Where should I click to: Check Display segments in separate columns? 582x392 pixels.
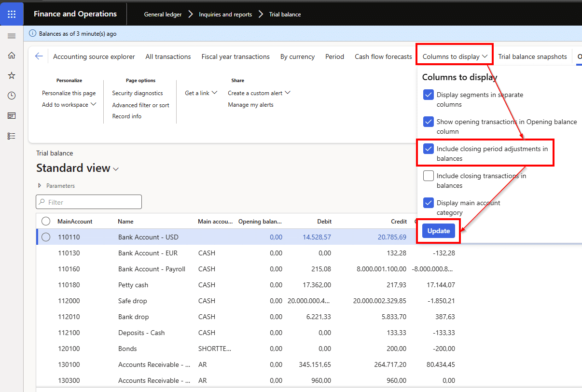pos(429,95)
